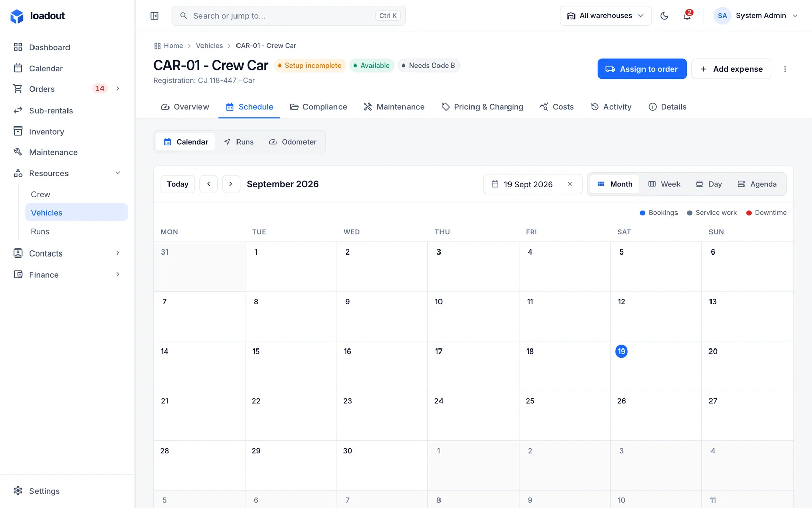Toggle the sidebar collapse icon
The width and height of the screenshot is (812, 508).
pos(155,16)
